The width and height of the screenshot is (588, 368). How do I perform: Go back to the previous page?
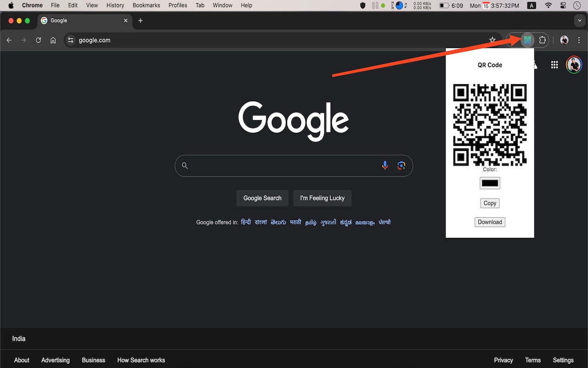click(x=9, y=40)
